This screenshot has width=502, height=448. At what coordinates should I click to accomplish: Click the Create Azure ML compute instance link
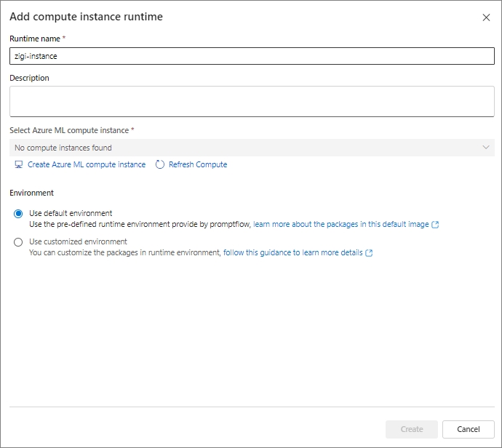87,165
